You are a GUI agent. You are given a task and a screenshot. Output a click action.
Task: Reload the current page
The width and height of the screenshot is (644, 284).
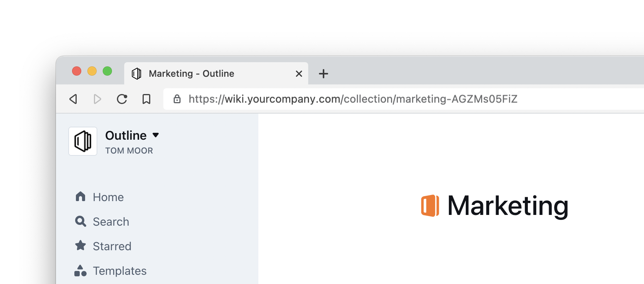[122, 99]
